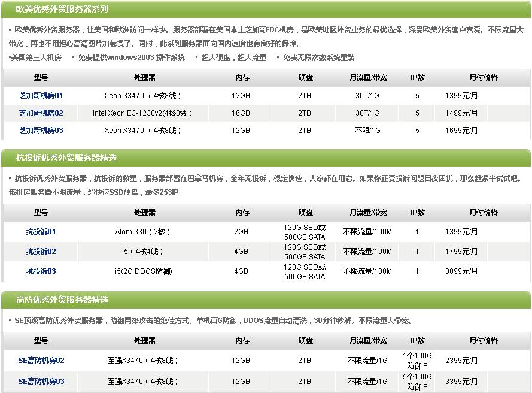532x393 pixels.
Task: Open the SE高防机房02 link
Action: [41, 361]
